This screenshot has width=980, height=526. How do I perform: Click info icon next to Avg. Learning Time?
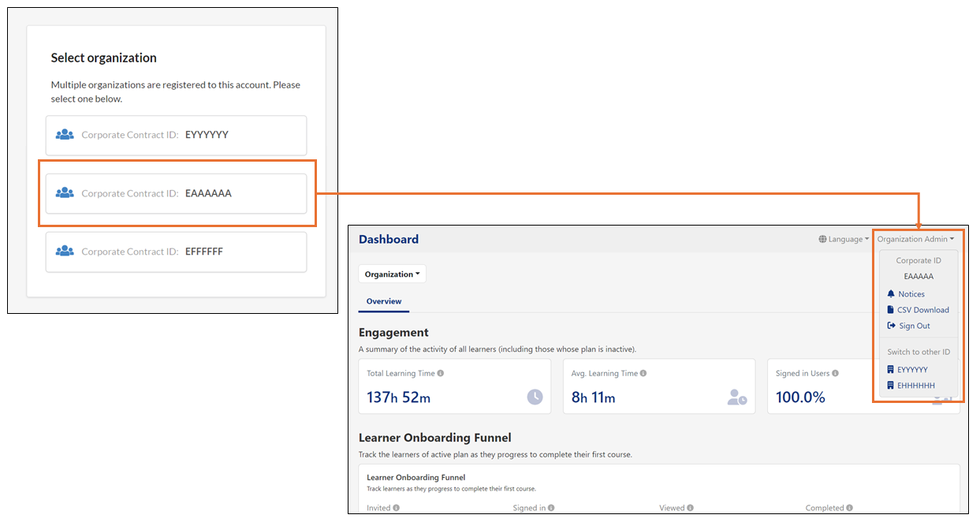pos(644,374)
